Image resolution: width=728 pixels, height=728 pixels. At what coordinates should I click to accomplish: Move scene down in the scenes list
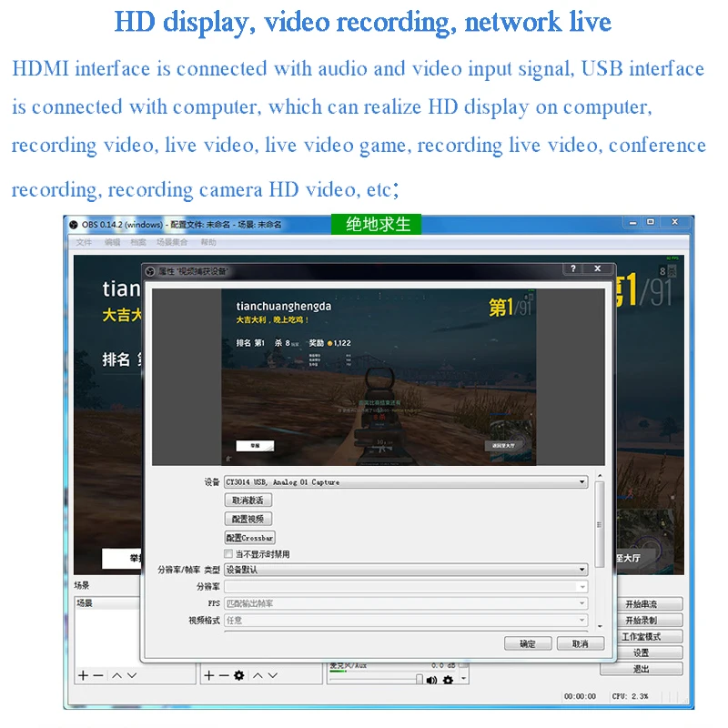click(132, 675)
